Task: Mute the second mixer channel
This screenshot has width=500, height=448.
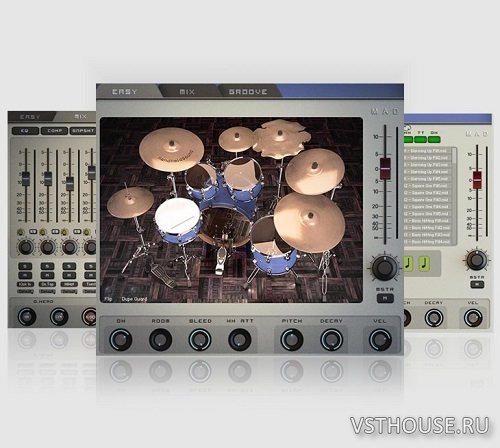Action: 47,275
